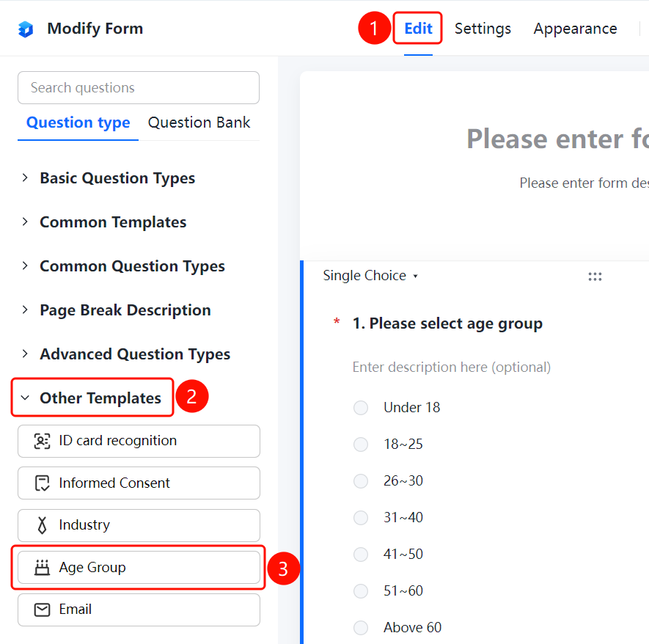Click the Age Group birthday cake icon
This screenshot has height=644, width=649.
(x=42, y=568)
